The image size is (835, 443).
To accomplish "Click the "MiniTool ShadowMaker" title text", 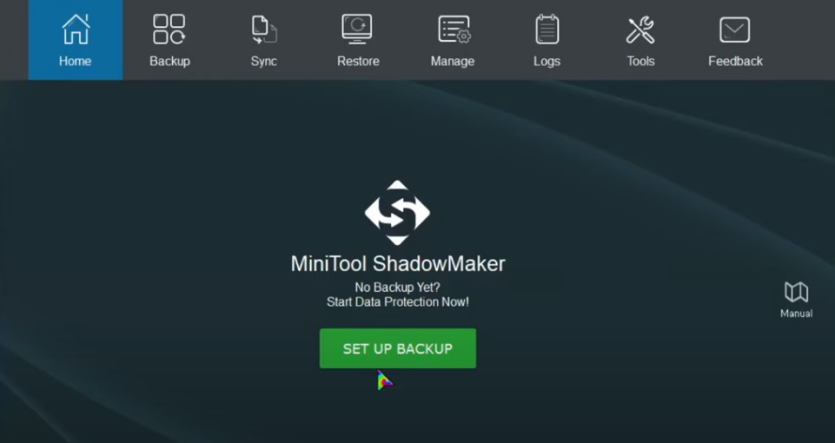I will [x=398, y=264].
